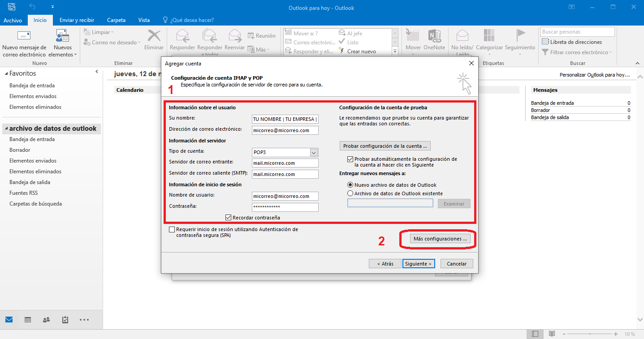Click Probar configuración de la cuenta button
Screen dimensions: 644x339
coord(385,146)
